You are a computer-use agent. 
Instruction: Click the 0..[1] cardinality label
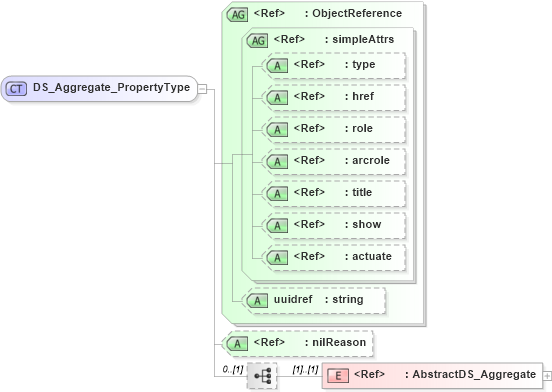233,369
